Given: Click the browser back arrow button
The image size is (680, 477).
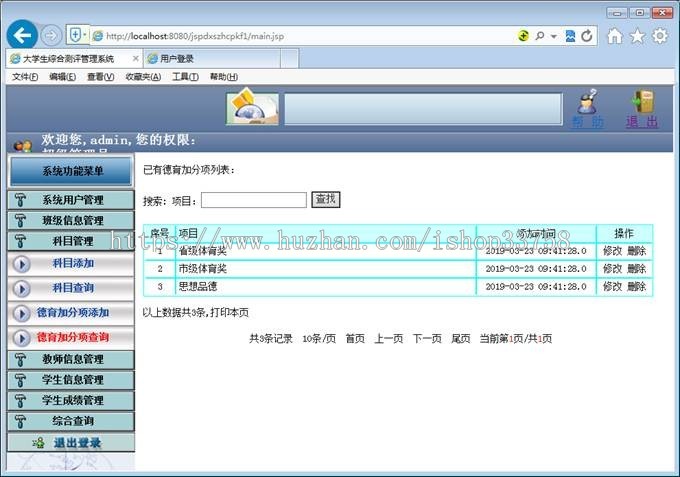Looking at the screenshot, I should tap(22, 35).
